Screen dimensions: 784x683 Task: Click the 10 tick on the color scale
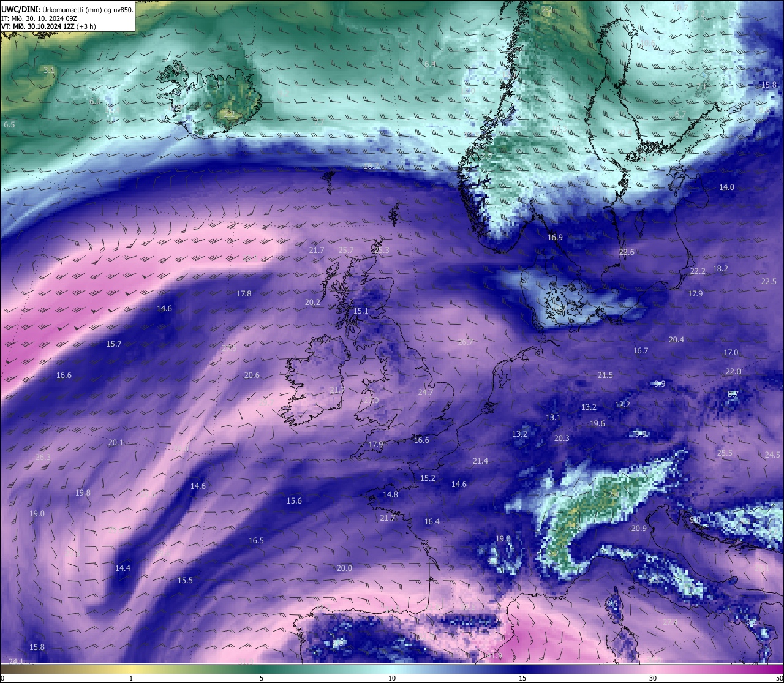pos(392,678)
